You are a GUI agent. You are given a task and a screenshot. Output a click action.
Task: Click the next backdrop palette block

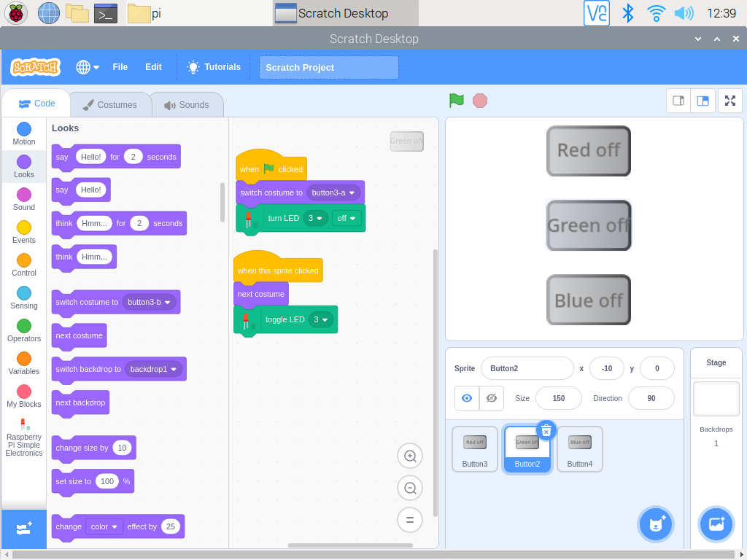80,403
